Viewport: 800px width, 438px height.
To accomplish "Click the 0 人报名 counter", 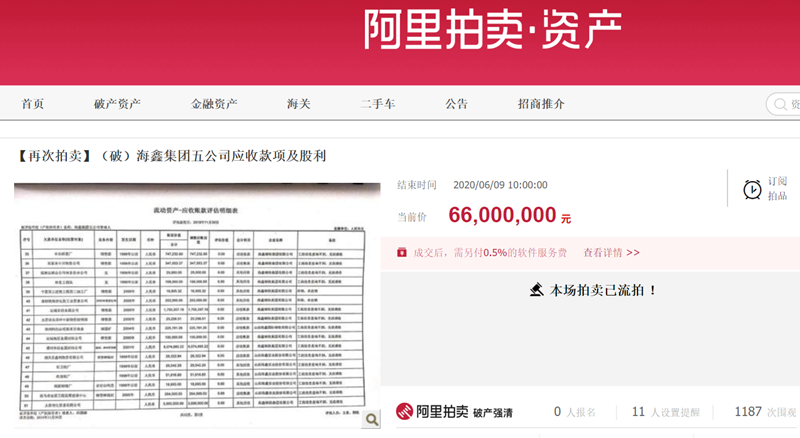I will coord(574,412).
